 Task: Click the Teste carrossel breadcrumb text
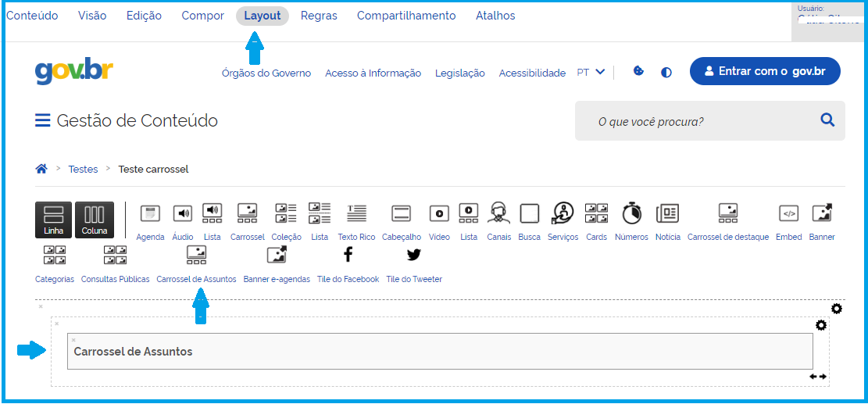tap(153, 170)
